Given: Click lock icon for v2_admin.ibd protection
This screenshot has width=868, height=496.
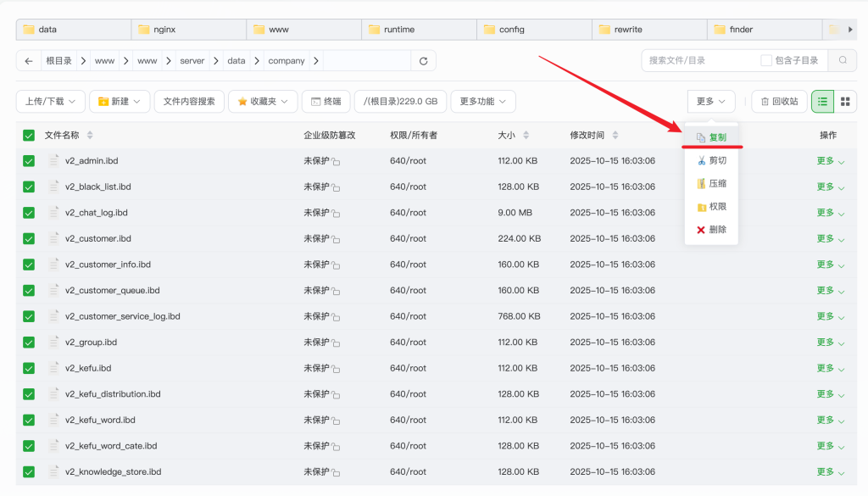Looking at the screenshot, I should click(336, 162).
